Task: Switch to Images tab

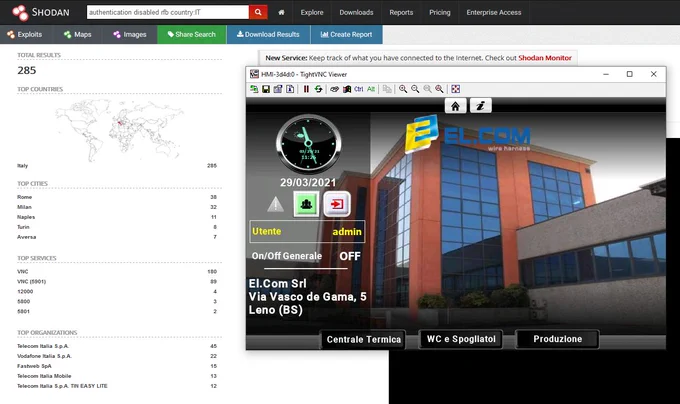Action: tap(130, 34)
